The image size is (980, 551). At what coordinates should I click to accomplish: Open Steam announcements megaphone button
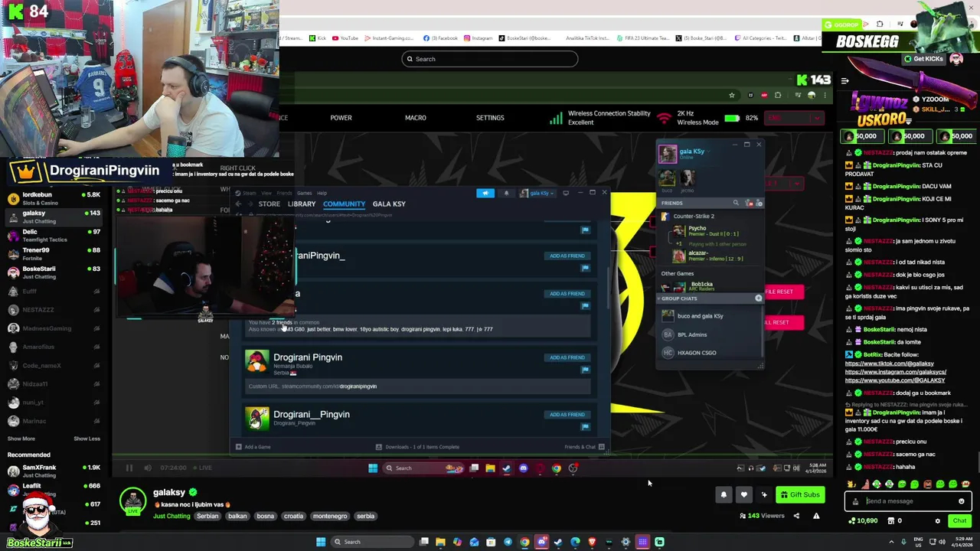tap(485, 193)
